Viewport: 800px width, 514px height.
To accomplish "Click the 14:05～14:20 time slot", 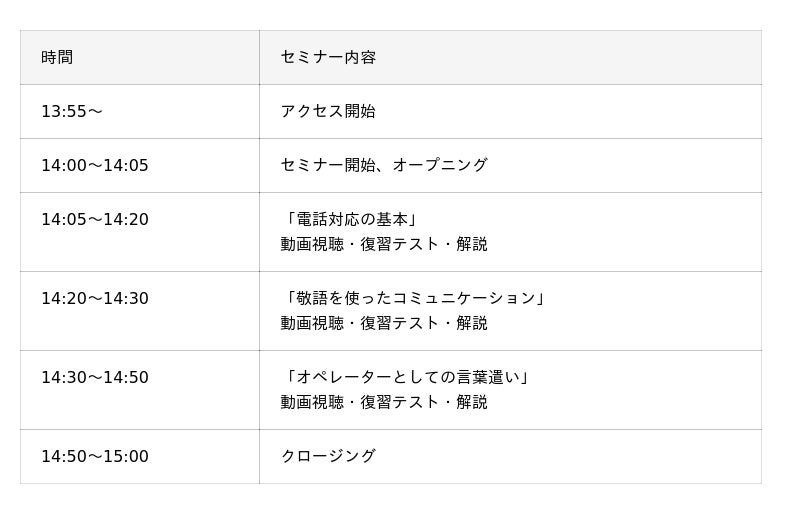I will click(94, 220).
